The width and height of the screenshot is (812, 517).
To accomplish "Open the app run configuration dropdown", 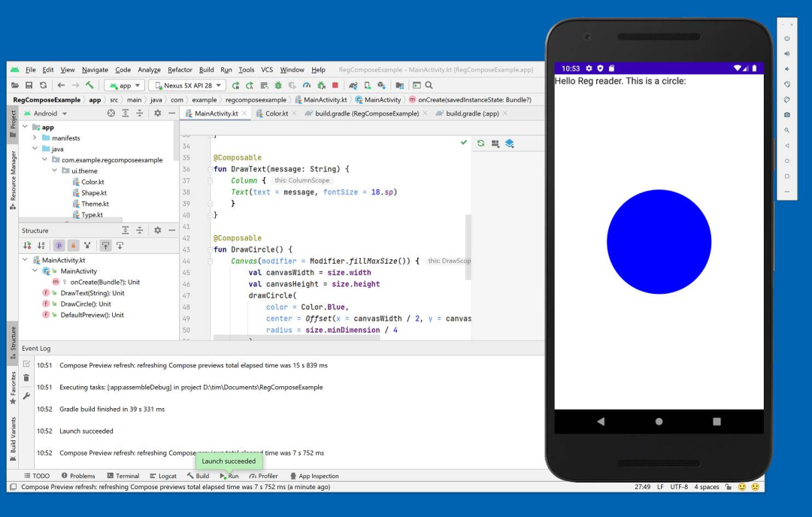I will (124, 85).
